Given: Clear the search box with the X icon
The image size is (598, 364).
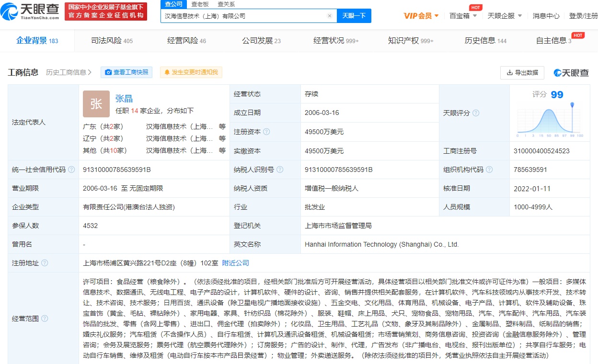Looking at the screenshot, I should coord(330,16).
